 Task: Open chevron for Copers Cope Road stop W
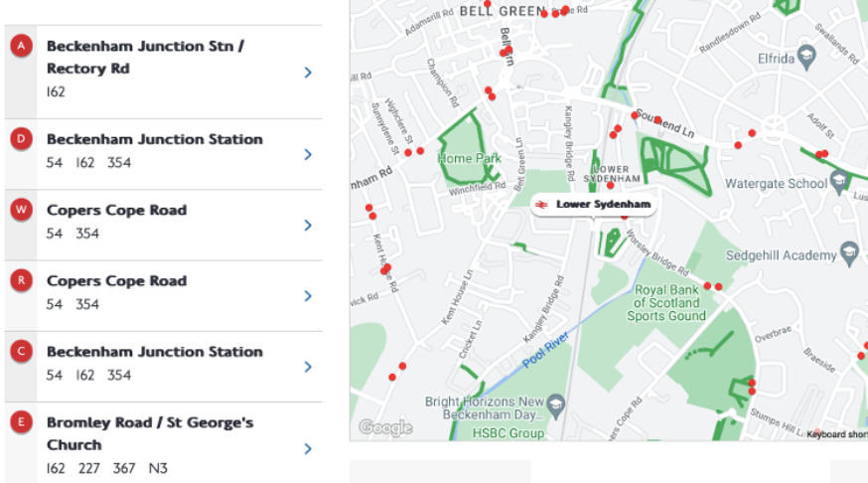308,226
